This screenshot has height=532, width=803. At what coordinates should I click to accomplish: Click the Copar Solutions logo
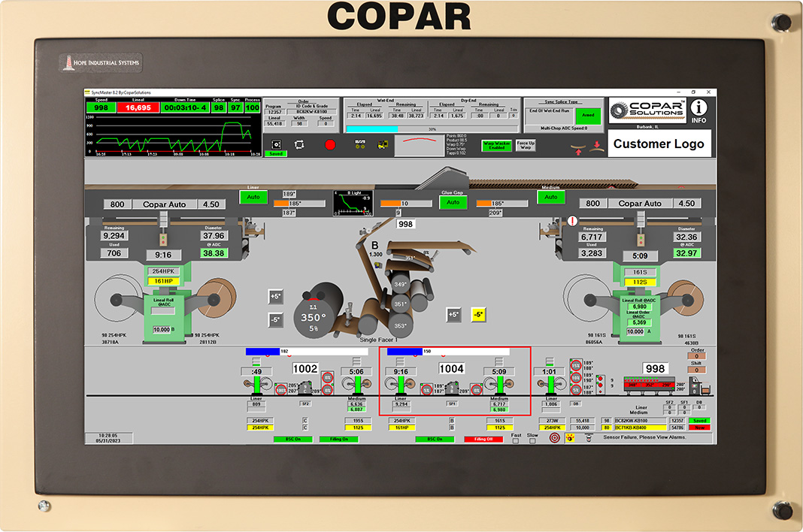pyautogui.click(x=647, y=110)
